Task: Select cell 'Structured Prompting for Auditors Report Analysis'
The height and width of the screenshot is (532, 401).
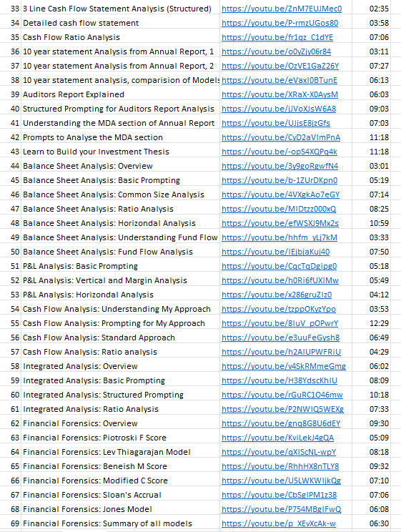Action: pyautogui.click(x=120, y=109)
